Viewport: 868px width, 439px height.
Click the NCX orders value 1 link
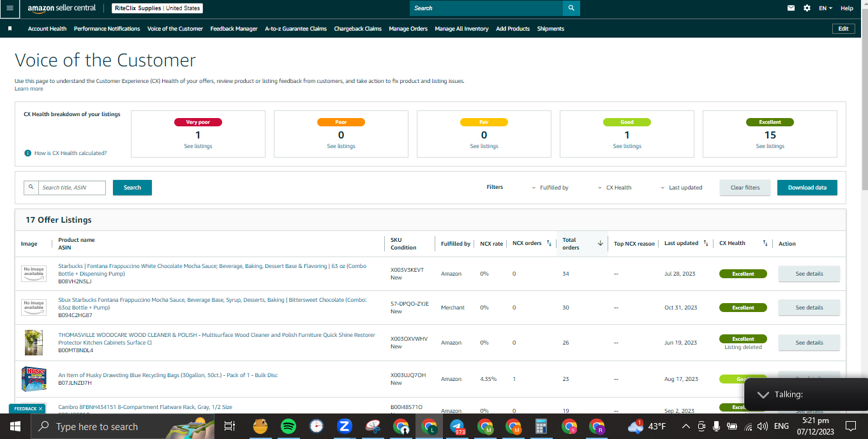(514, 379)
